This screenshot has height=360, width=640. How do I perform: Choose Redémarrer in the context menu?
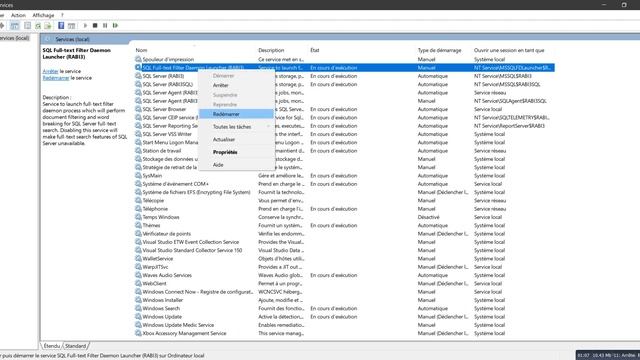coord(236,114)
